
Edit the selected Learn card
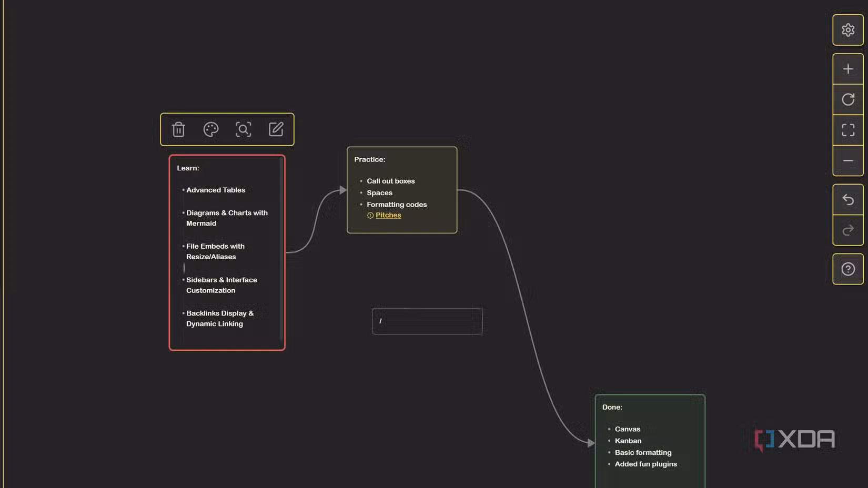(276, 129)
